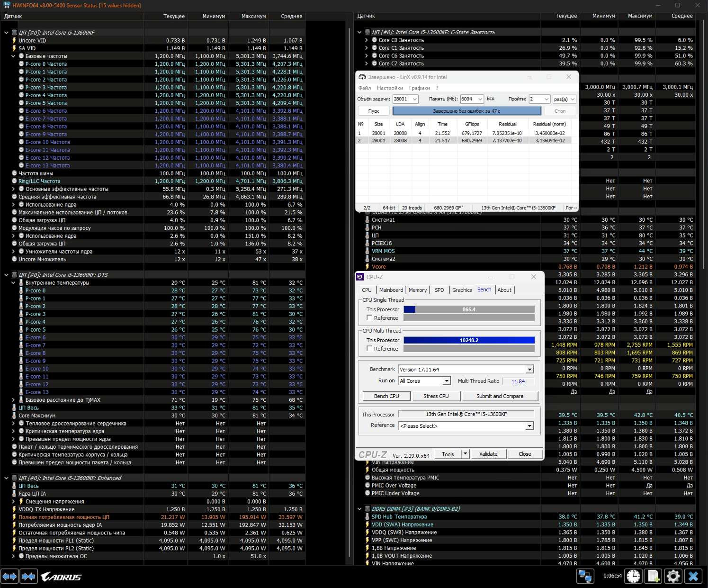Image resolution: width=708 pixels, height=588 pixels.
Task: Click the clock reset icon in HWiNFO toolbar
Action: pos(634,576)
